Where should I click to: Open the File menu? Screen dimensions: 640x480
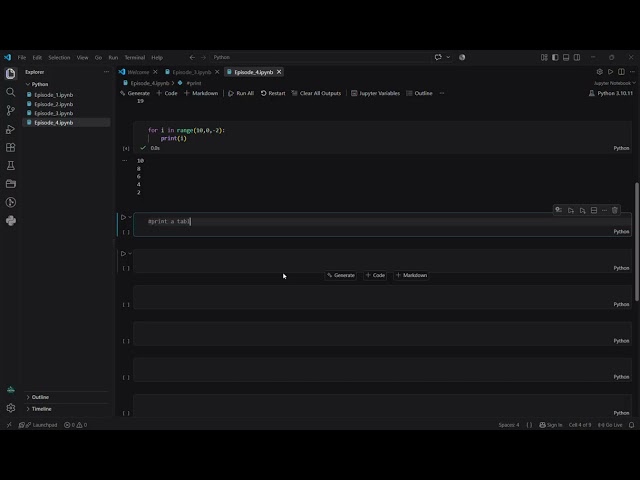(22, 58)
